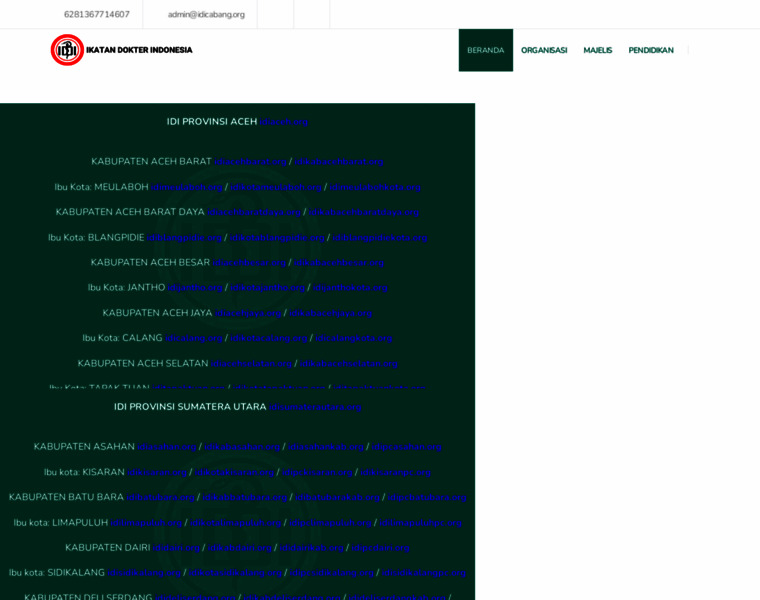The height and width of the screenshot is (600, 760).
Task: Select the IDI PROVINSI SUMATERA UTARA heading
Action: coord(190,407)
